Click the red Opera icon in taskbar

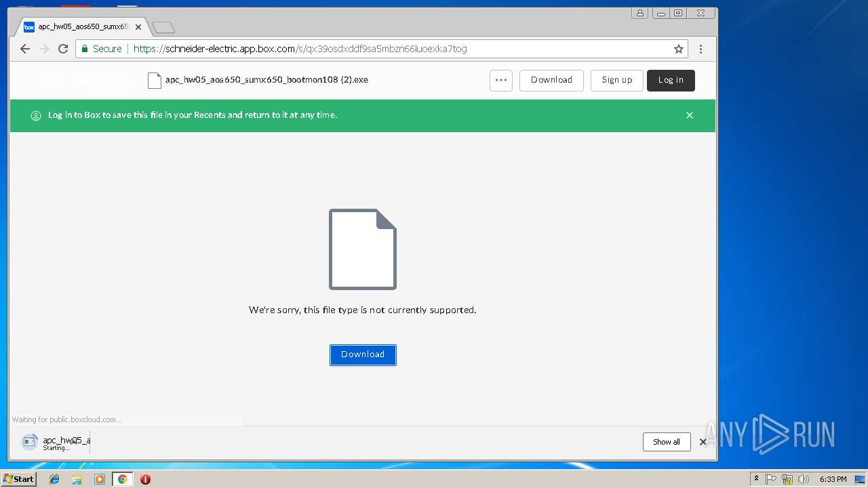[145, 479]
